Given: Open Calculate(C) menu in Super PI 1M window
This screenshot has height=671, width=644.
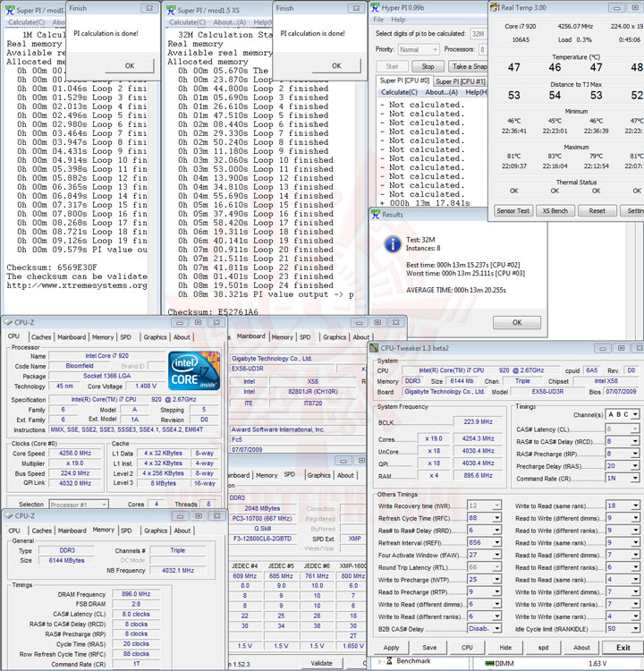Looking at the screenshot, I should click(x=27, y=22).
